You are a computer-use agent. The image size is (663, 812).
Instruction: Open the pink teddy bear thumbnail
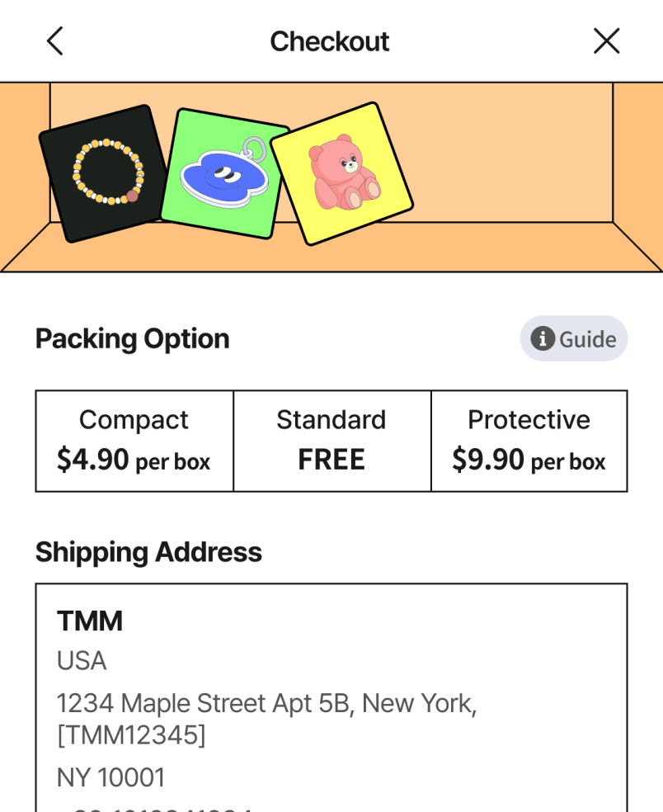(x=341, y=174)
